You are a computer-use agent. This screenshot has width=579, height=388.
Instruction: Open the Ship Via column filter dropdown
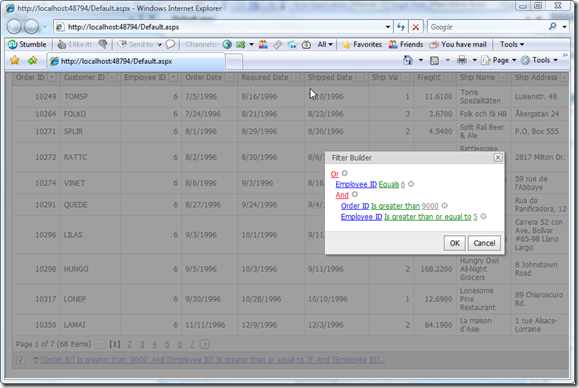405,77
